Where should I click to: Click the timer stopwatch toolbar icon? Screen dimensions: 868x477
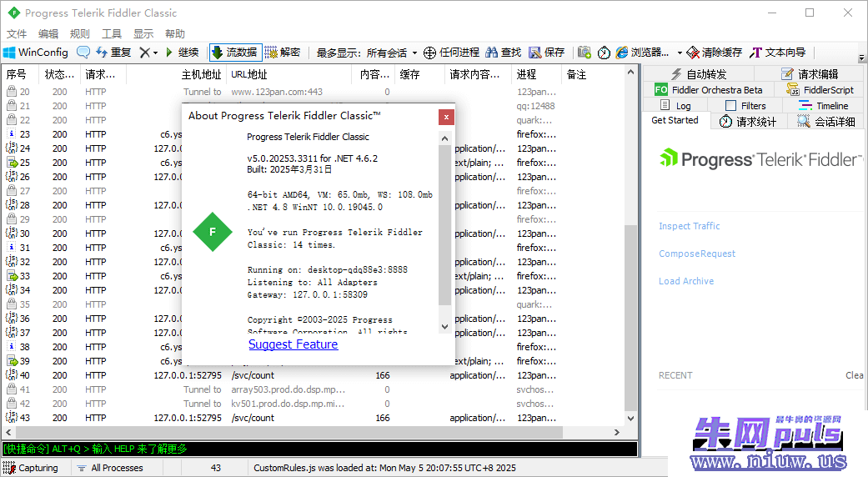[604, 53]
